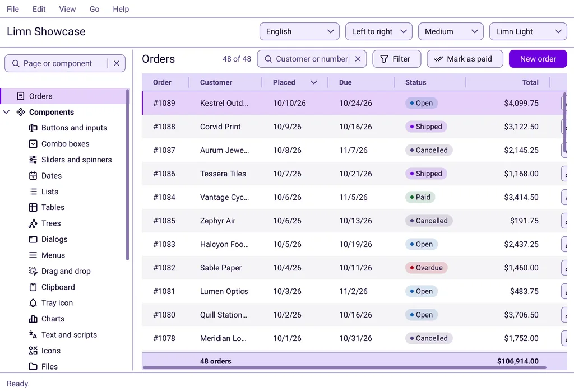The width and height of the screenshot is (574, 392).
Task: Open the Sliders and spinners icon
Action: 33,160
